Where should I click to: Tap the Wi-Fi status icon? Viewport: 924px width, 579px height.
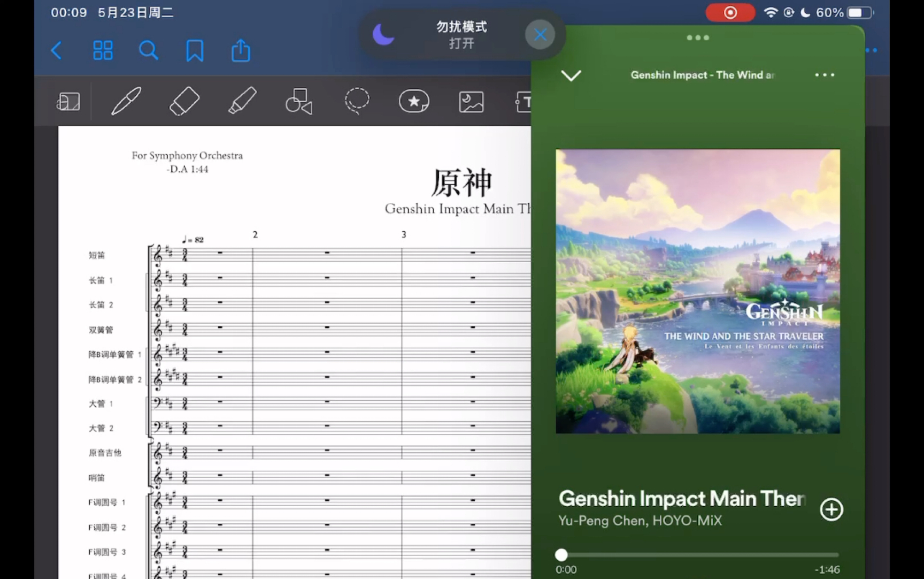771,12
